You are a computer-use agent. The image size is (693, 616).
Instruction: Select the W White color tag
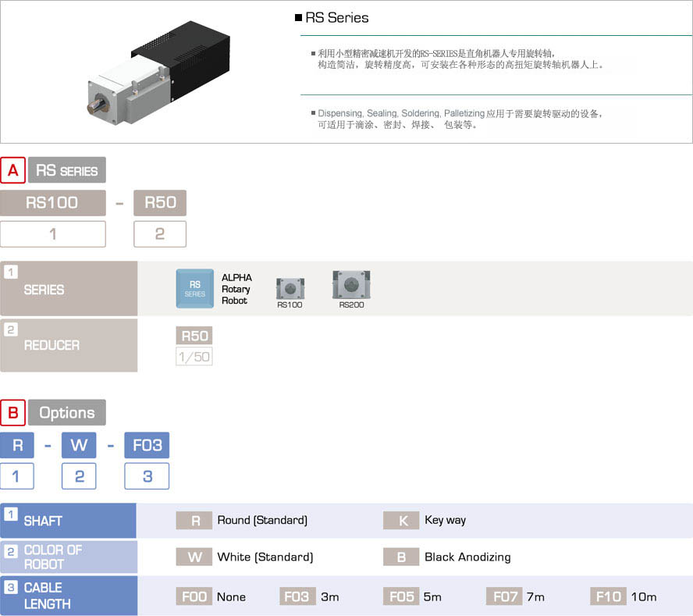pos(194,557)
